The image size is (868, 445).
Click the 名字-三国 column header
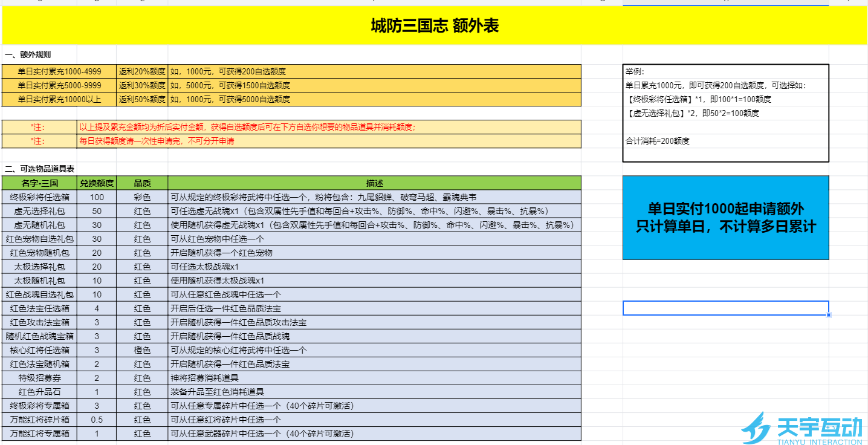point(39,183)
